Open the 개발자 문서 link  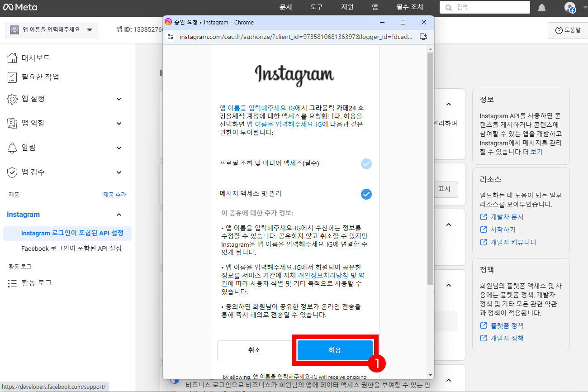507,217
